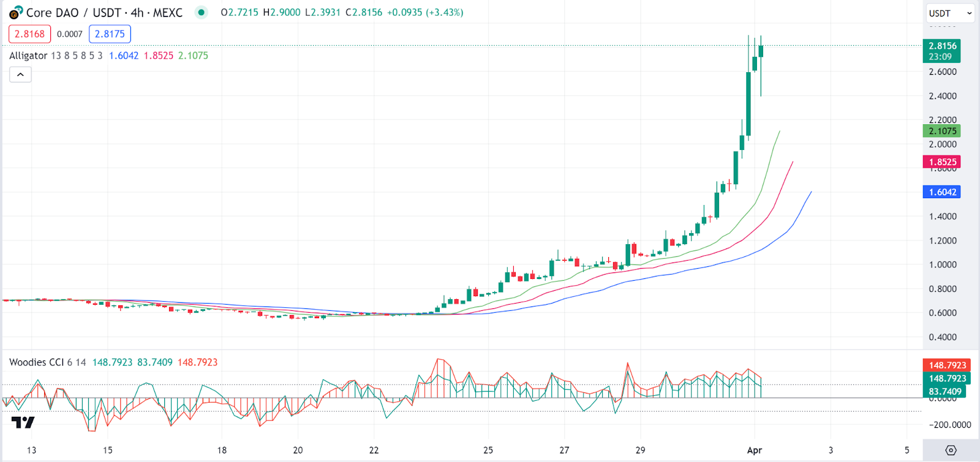980x462 pixels.
Task: Click the 18 date on time axis
Action: (x=222, y=450)
